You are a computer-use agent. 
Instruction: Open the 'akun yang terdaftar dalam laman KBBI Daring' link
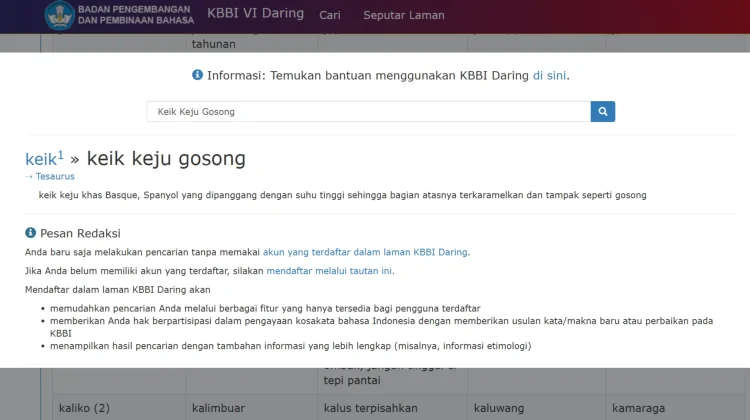[365, 252]
